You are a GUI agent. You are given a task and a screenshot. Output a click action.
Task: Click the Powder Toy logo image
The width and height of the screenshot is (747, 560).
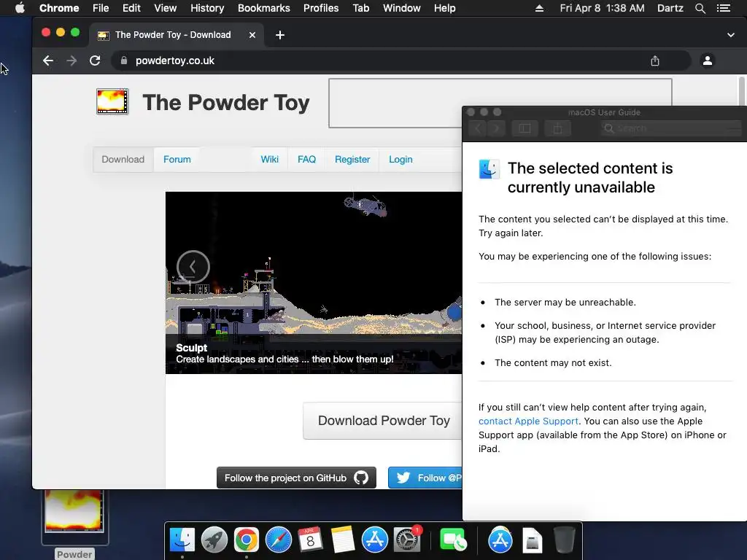tap(112, 101)
